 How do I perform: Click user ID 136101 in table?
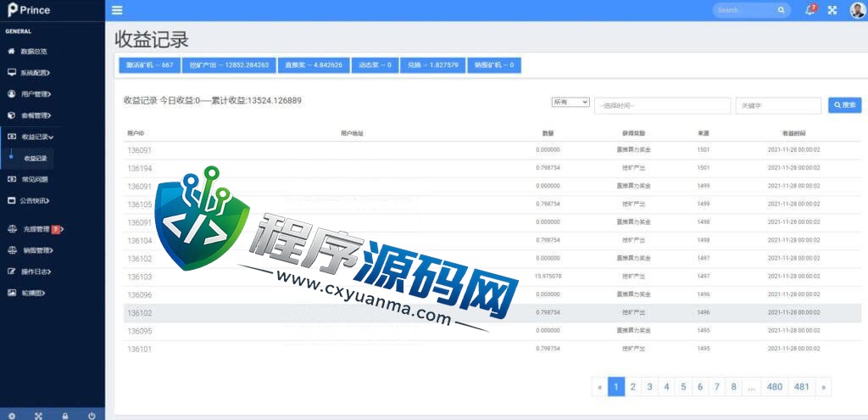pyautogui.click(x=140, y=349)
